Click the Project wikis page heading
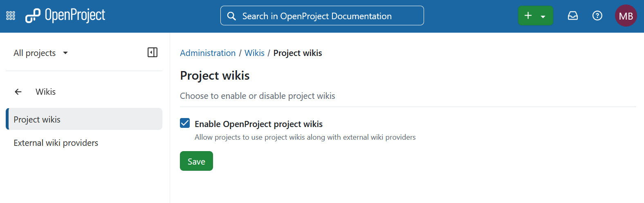 point(215,76)
